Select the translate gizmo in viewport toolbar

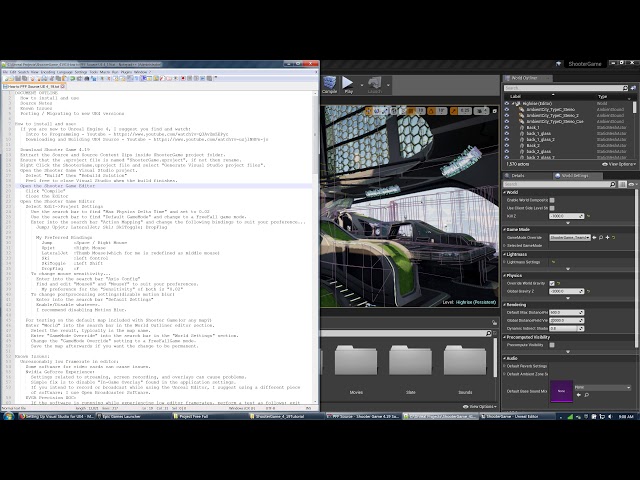pos(369,111)
